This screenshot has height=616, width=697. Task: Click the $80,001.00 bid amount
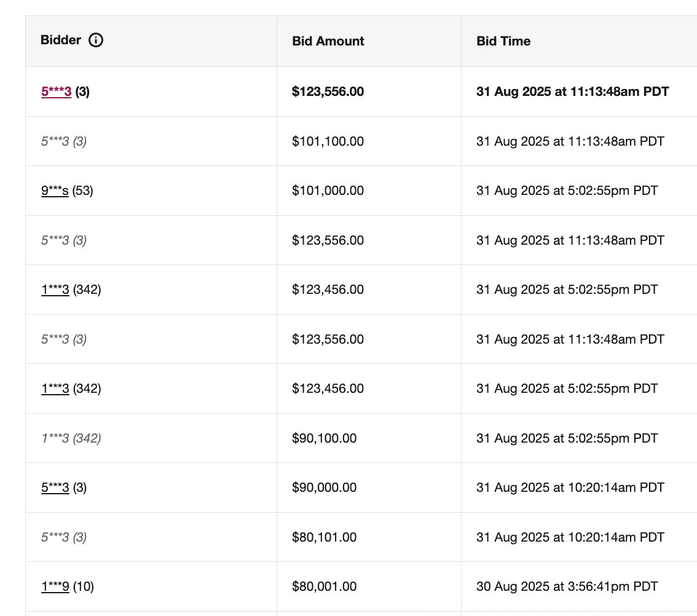(x=325, y=586)
